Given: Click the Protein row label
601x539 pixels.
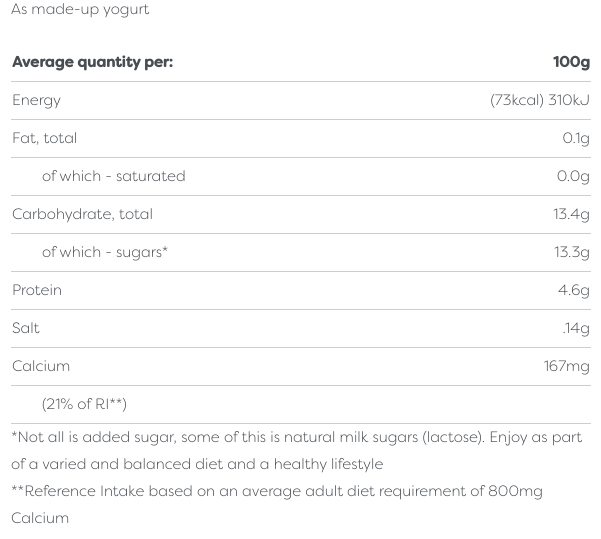Looking at the screenshot, I should click(37, 290).
